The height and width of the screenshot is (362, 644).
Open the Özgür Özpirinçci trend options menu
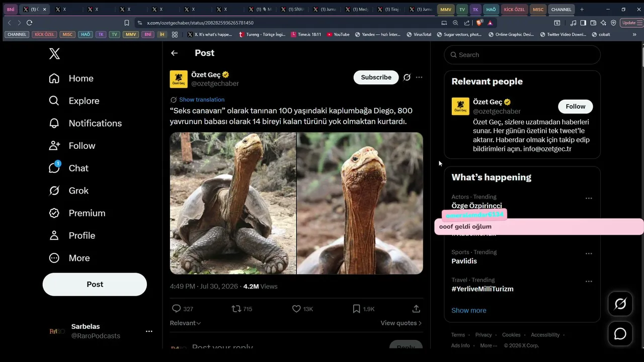pos(589,199)
